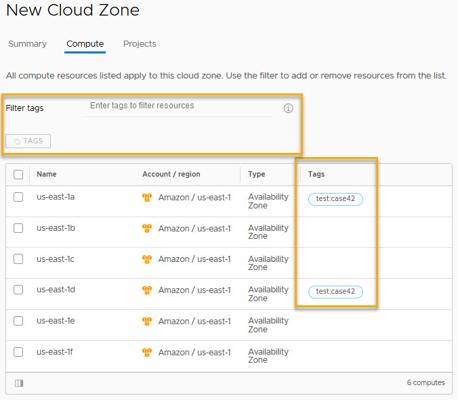Screen dimensions: 458x400
Task: Click the Amazon icon in the us-east-1f row
Action: click(x=147, y=352)
